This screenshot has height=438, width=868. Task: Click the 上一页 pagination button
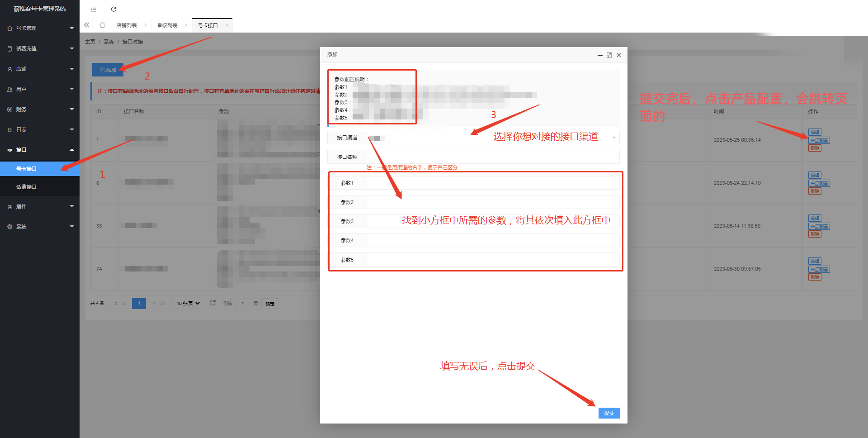click(120, 303)
